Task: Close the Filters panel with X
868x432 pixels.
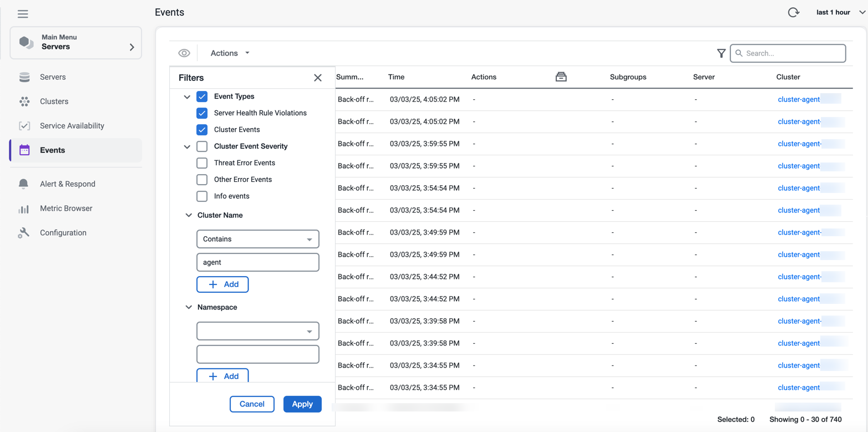Action: (318, 78)
